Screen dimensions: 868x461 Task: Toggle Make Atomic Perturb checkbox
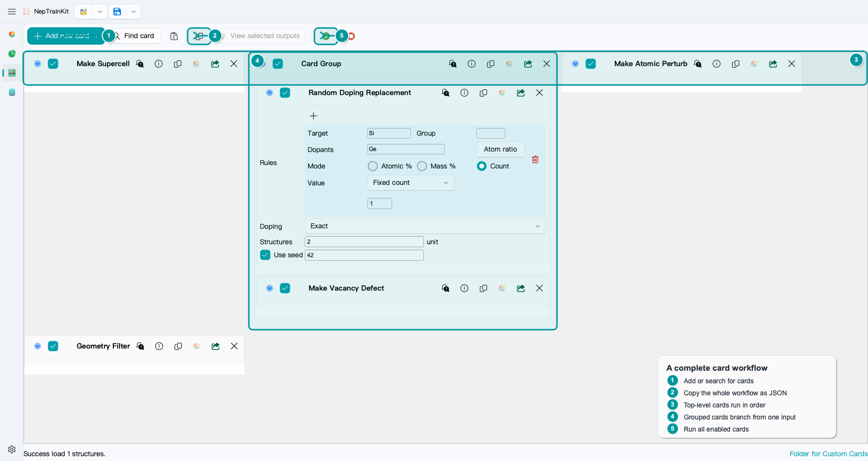pos(591,64)
